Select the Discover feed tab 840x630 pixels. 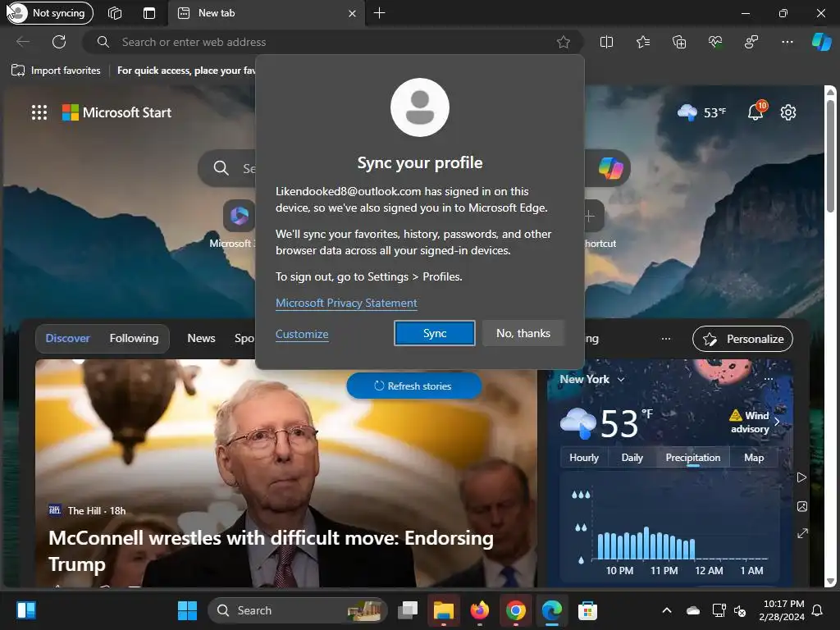point(67,338)
